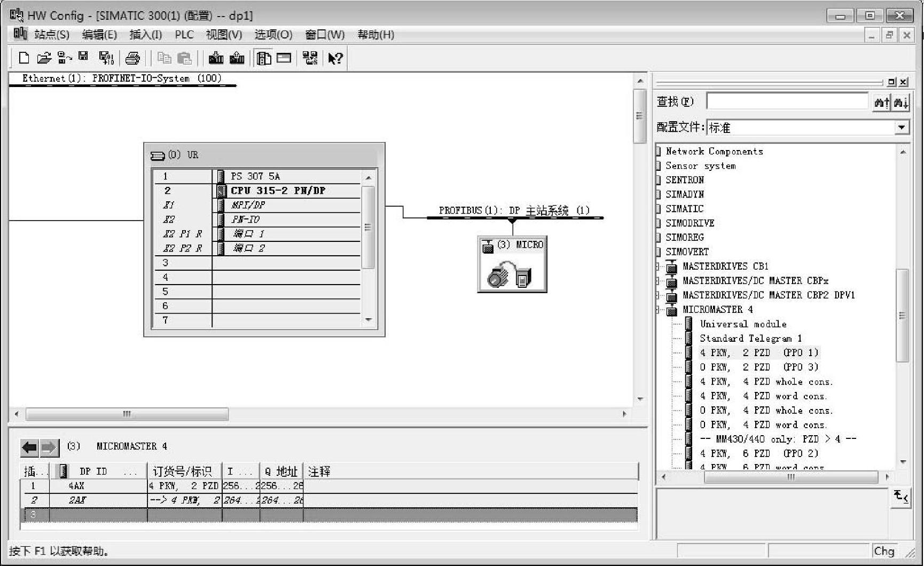Click the UR rack icon in the rack header
Screen dimensions: 924x566
[158, 155]
